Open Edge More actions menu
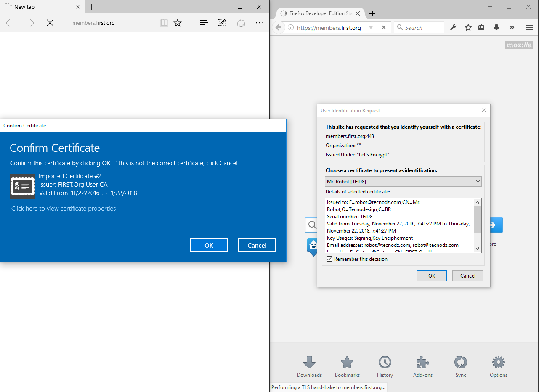This screenshot has height=392, width=539. [x=260, y=23]
